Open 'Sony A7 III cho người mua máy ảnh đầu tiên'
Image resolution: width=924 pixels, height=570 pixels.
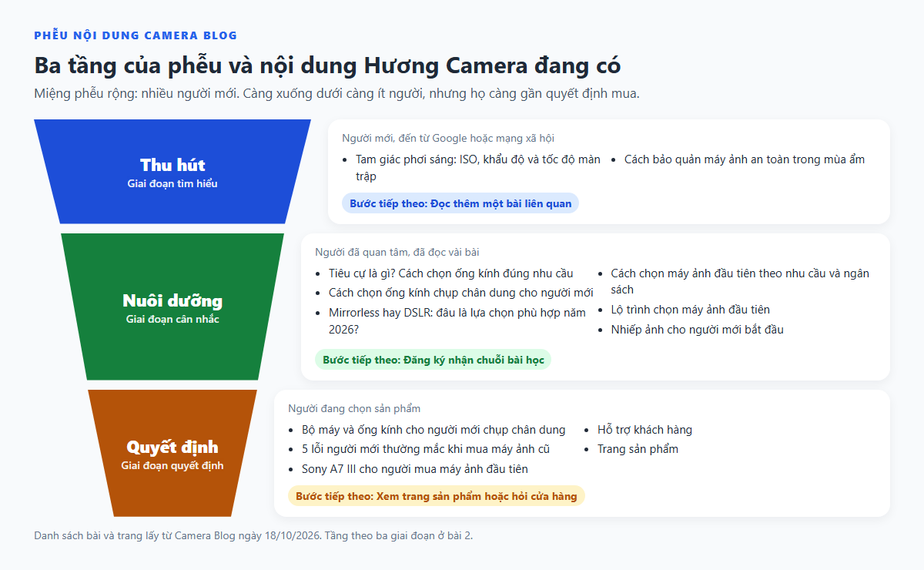tap(414, 469)
